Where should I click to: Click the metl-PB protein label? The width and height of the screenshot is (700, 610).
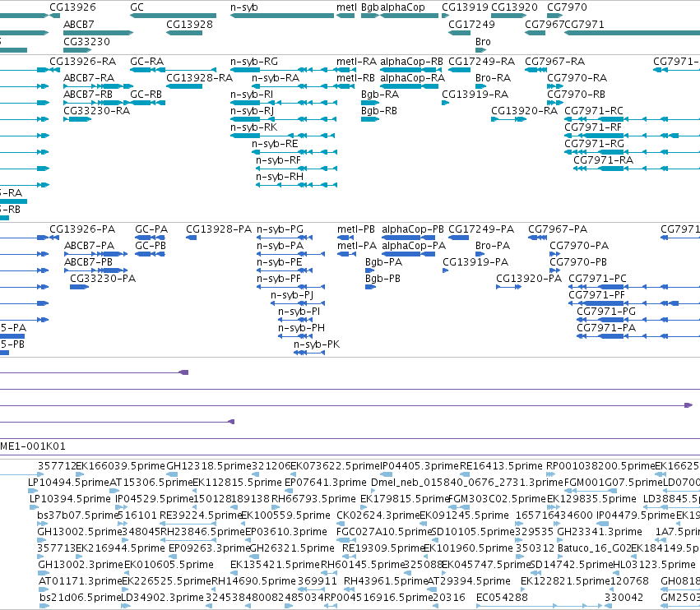[356, 229]
